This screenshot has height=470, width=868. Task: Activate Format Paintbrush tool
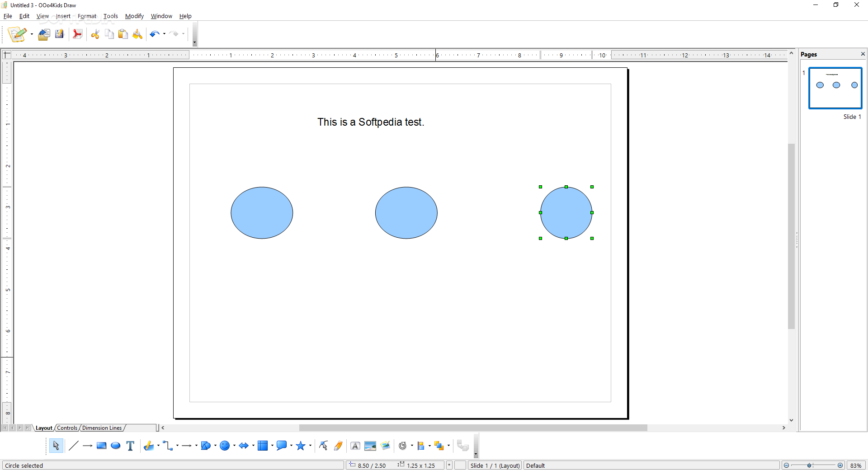[x=137, y=34]
